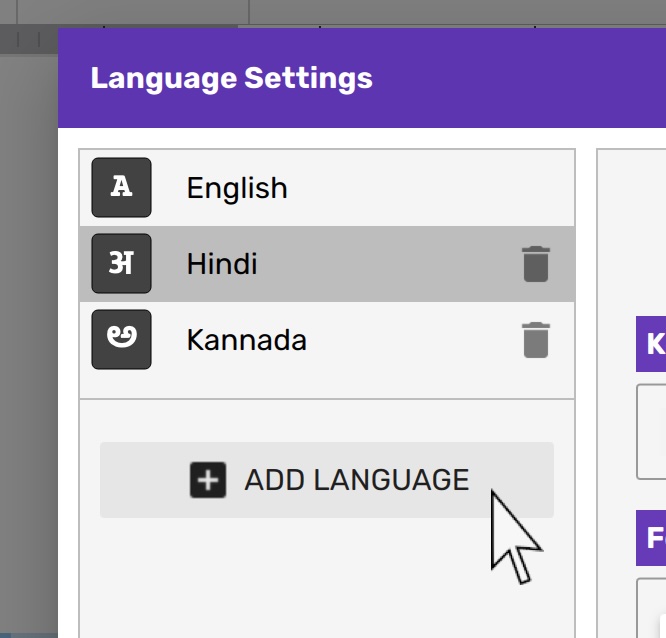Viewport: 666px width, 638px height.
Task: Click the purple "K" section header
Action: [x=652, y=344]
